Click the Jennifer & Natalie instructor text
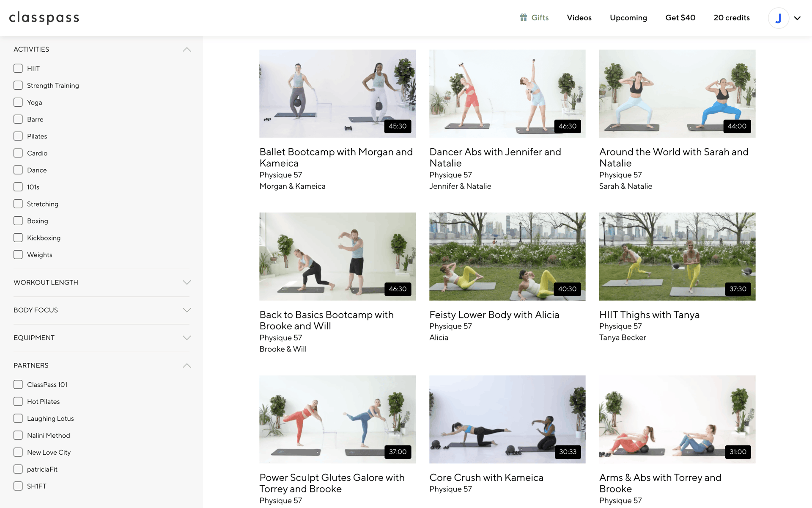 tap(460, 186)
